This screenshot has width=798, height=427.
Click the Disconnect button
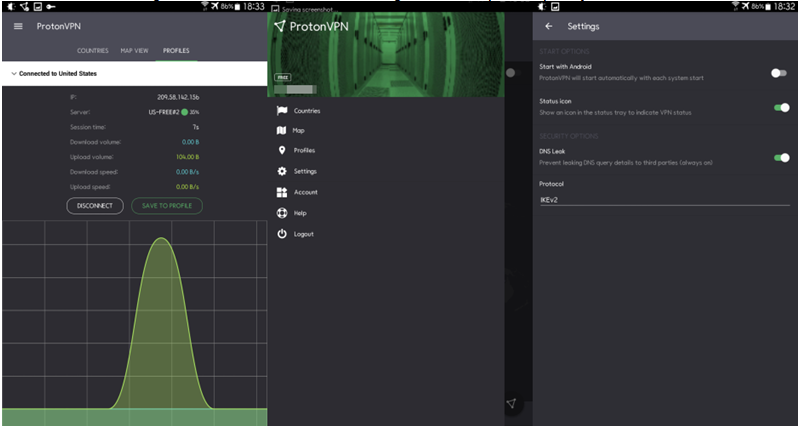[x=95, y=206]
